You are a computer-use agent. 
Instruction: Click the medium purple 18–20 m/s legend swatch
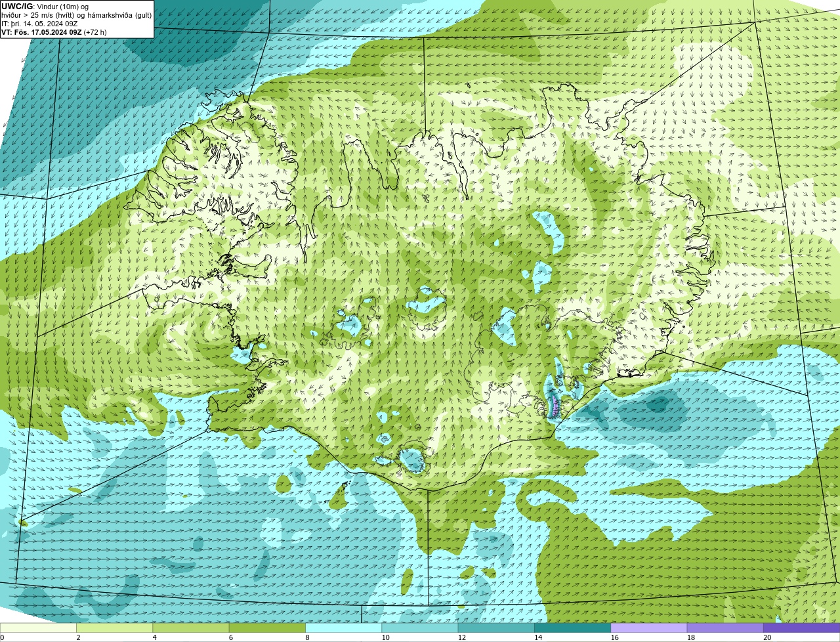click(725, 628)
